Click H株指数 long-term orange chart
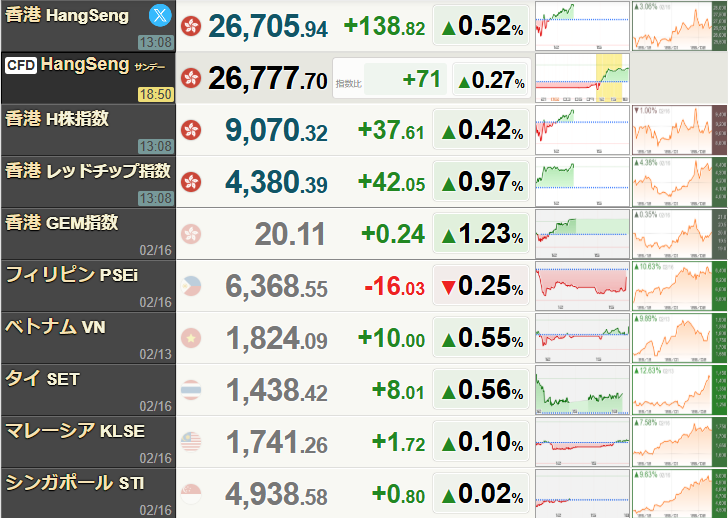The image size is (728, 518). click(x=679, y=130)
